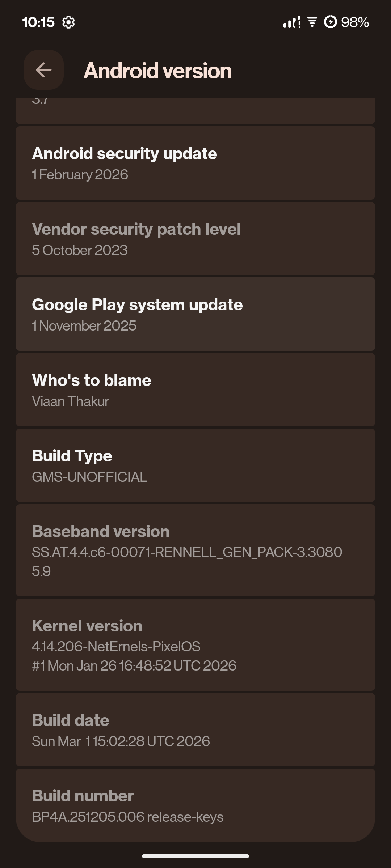
Task: Open Google Play system update
Action: click(195, 314)
